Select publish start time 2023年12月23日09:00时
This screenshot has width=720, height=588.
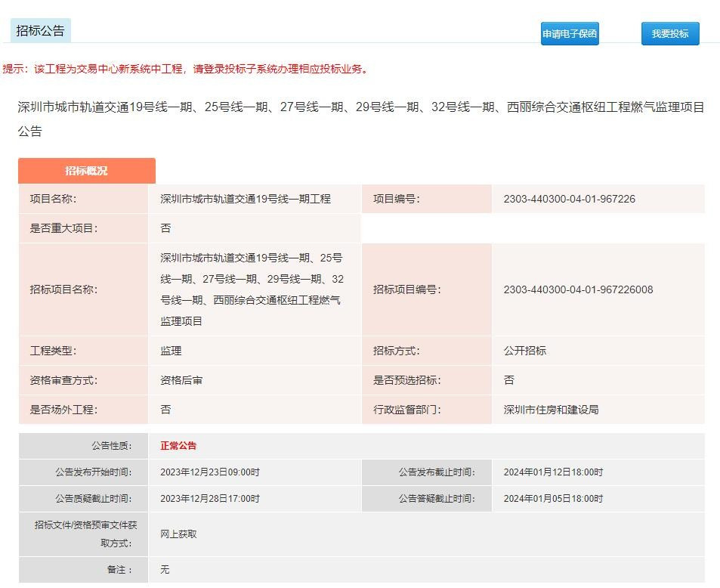(210, 472)
